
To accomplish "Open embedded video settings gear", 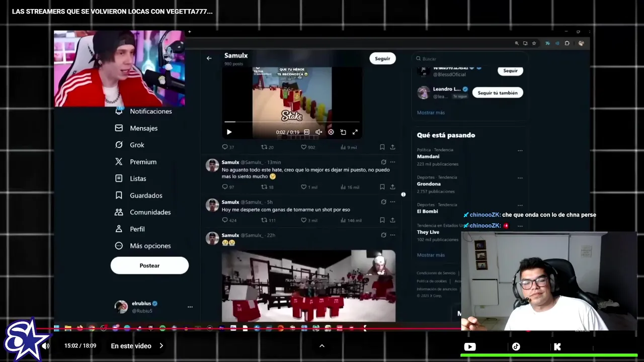I will pyautogui.click(x=331, y=132).
